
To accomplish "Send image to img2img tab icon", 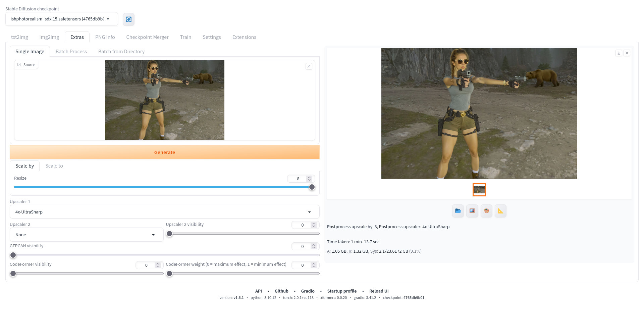I will pyautogui.click(x=472, y=211).
